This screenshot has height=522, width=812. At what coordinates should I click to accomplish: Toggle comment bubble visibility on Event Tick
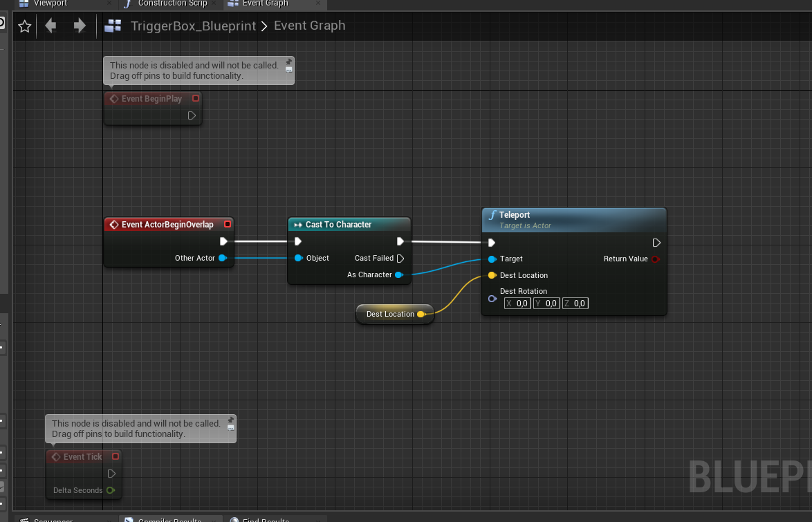coord(231,428)
